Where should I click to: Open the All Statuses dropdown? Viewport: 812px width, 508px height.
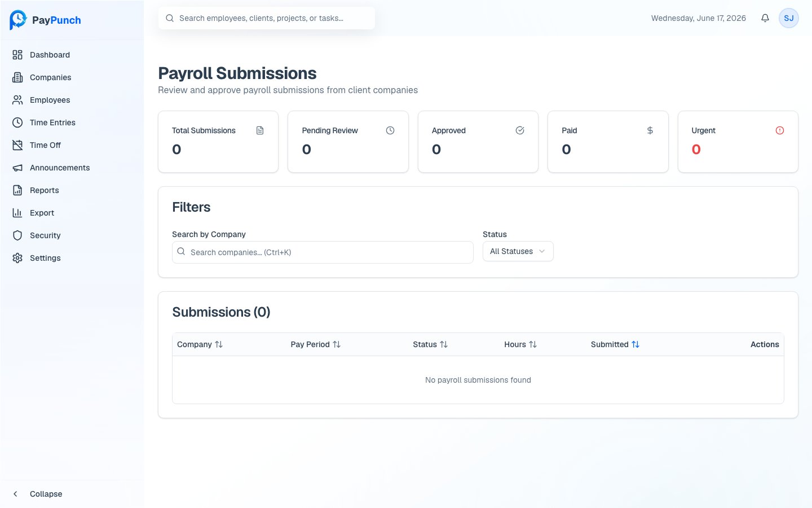coord(518,251)
